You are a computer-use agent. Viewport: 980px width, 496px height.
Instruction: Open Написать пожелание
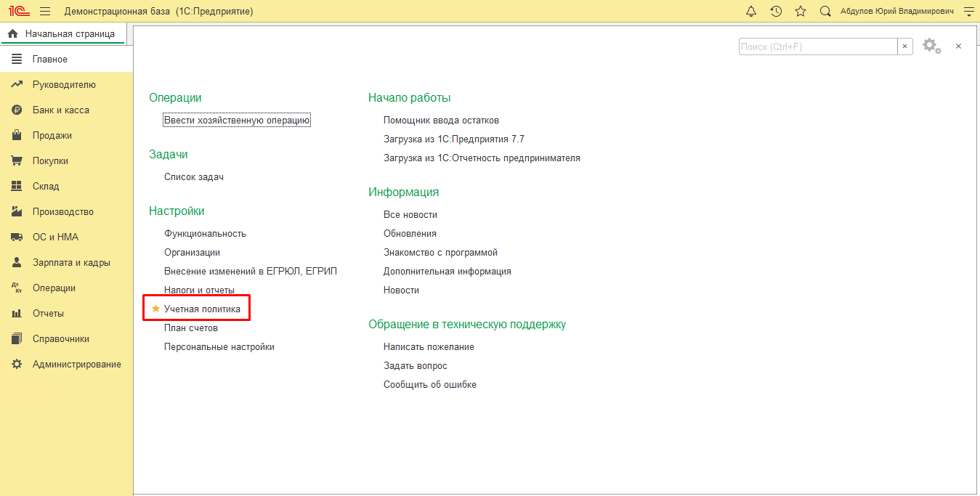click(x=429, y=346)
